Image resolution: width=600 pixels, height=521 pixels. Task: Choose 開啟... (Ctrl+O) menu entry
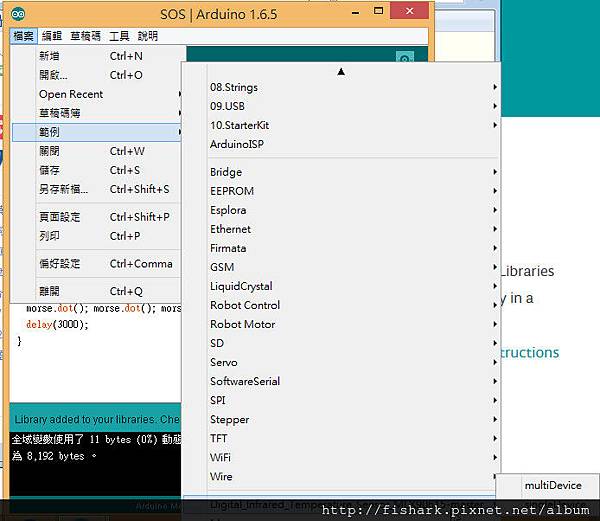(97, 75)
